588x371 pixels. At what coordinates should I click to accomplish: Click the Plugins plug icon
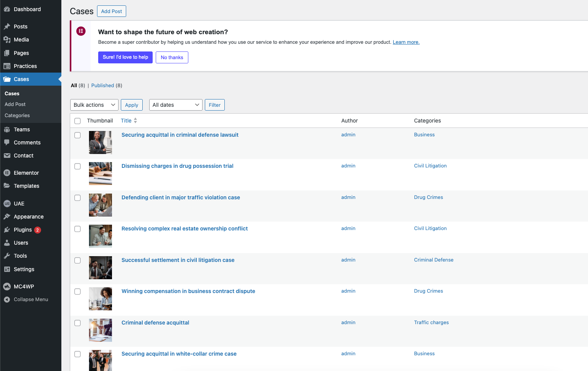point(7,230)
